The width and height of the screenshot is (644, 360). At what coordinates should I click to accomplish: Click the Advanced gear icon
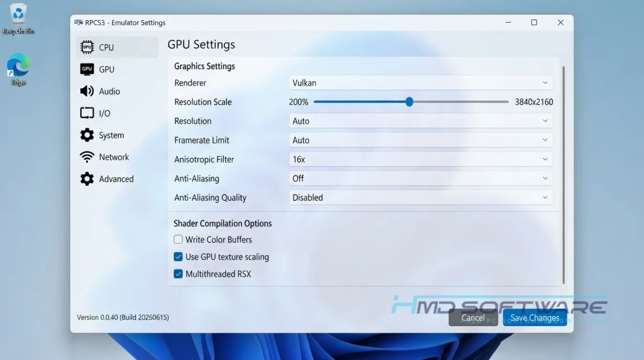[87, 179]
